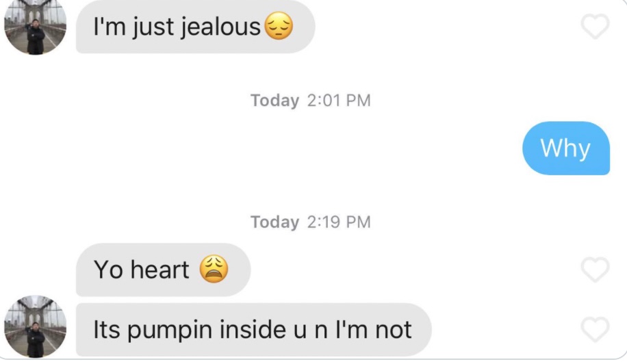Open the profile avatar next to last message
Viewport: 627px width, 364px height.
coord(35,326)
